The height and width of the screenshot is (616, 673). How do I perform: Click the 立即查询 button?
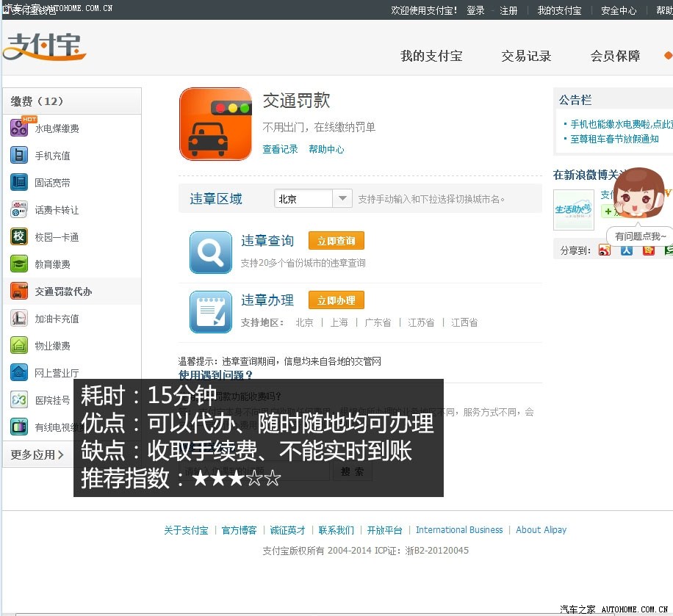point(336,241)
